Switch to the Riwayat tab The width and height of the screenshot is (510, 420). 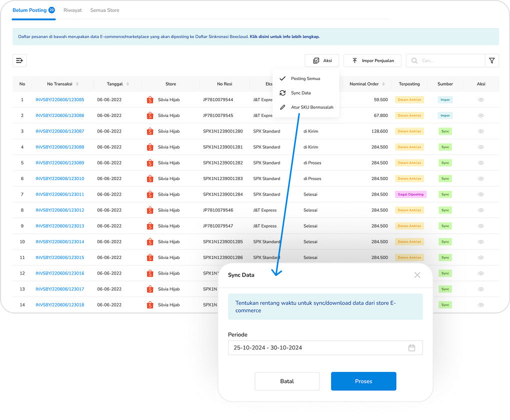pyautogui.click(x=72, y=9)
